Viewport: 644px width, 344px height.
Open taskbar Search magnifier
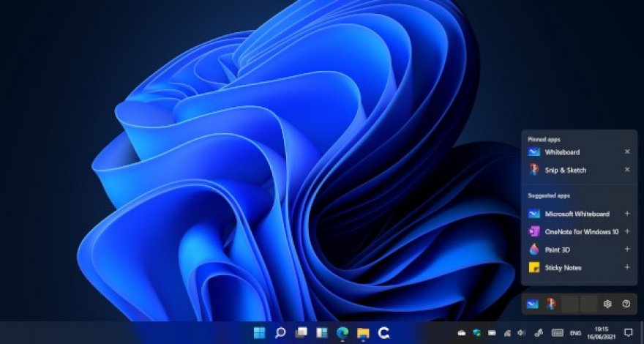[x=280, y=332]
